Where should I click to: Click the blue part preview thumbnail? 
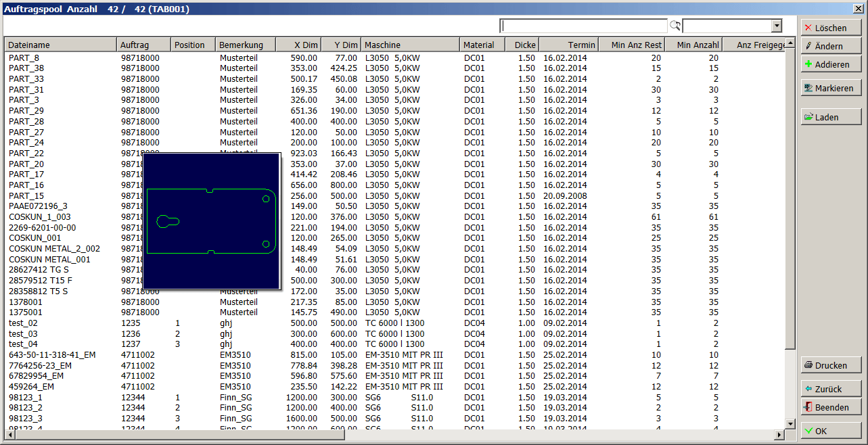click(212, 221)
